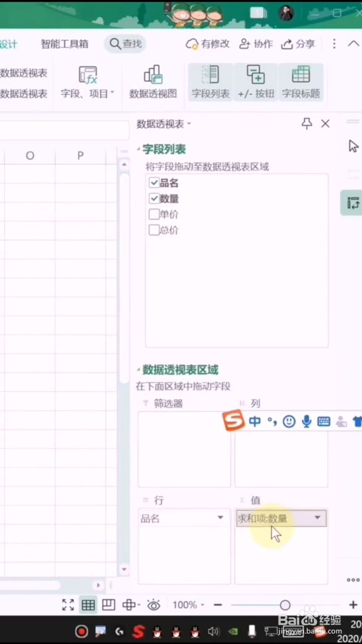Check the 总价 field checkbox

[154, 230]
